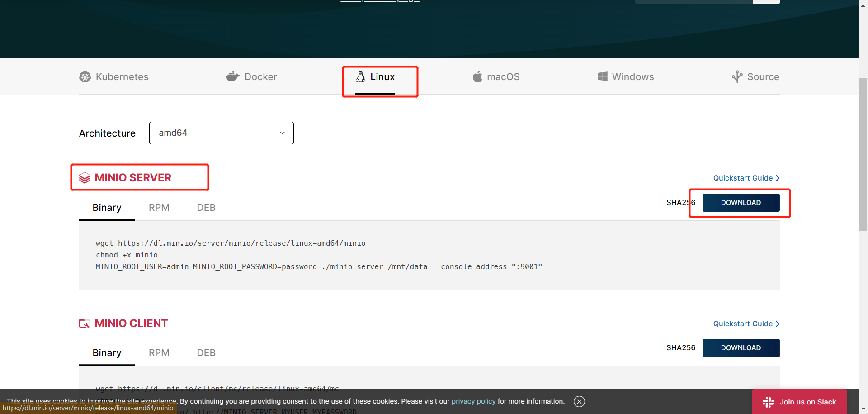
Task: Select MinIO Server Binary tab
Action: click(x=107, y=208)
